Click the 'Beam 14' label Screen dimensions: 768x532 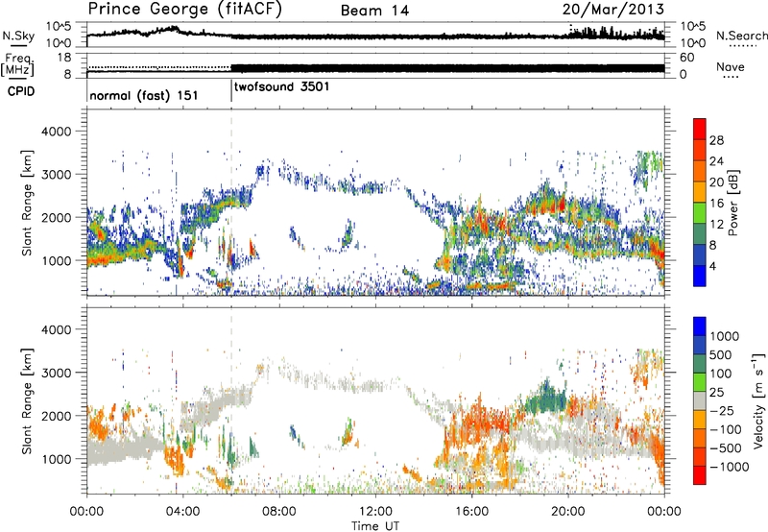click(x=374, y=11)
